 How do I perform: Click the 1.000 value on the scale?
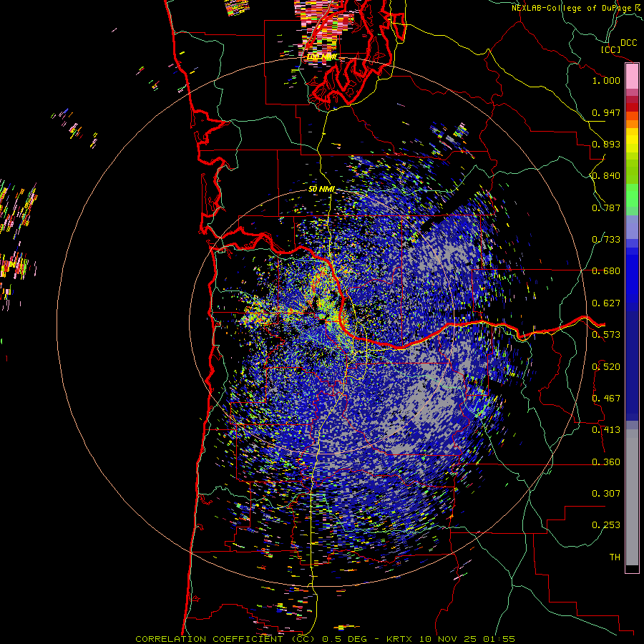tap(606, 80)
